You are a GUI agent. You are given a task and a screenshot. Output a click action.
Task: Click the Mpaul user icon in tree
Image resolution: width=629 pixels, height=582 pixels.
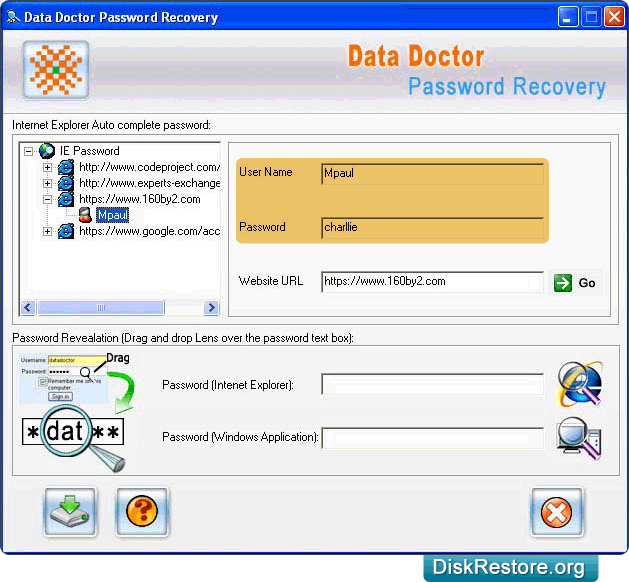[x=85, y=215]
